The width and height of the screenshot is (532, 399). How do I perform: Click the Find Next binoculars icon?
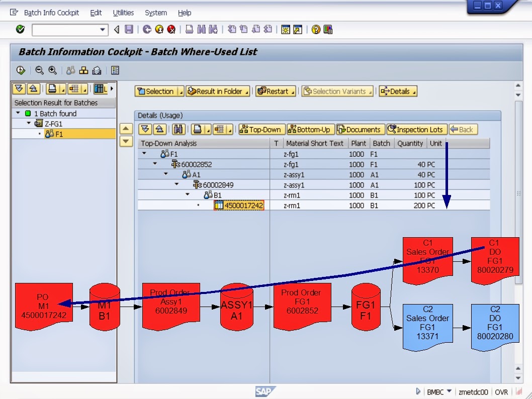213,30
